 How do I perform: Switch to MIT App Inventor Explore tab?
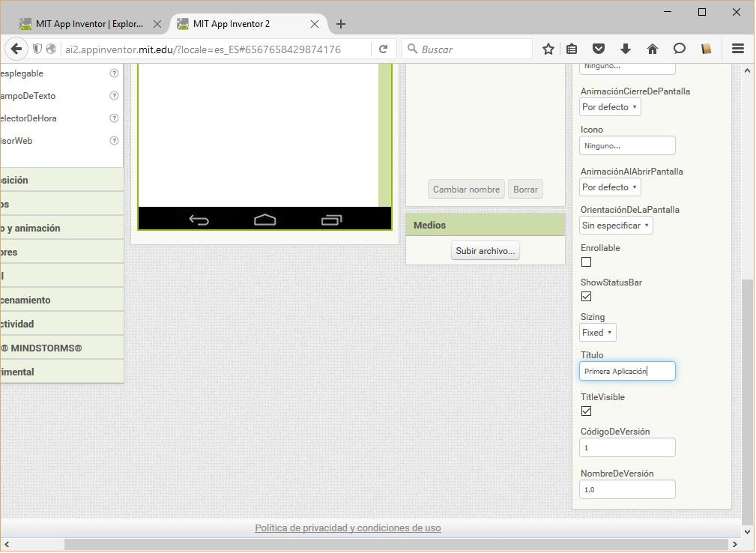88,24
